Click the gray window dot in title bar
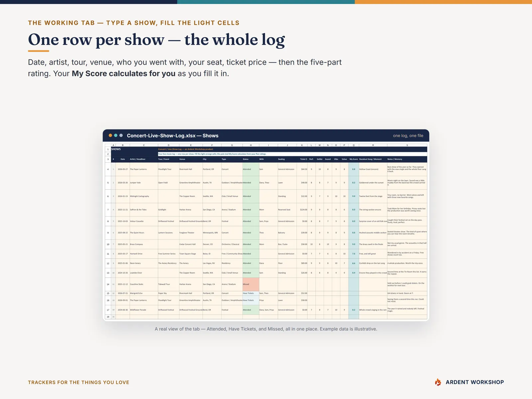The height and width of the screenshot is (399, 532). point(121,135)
